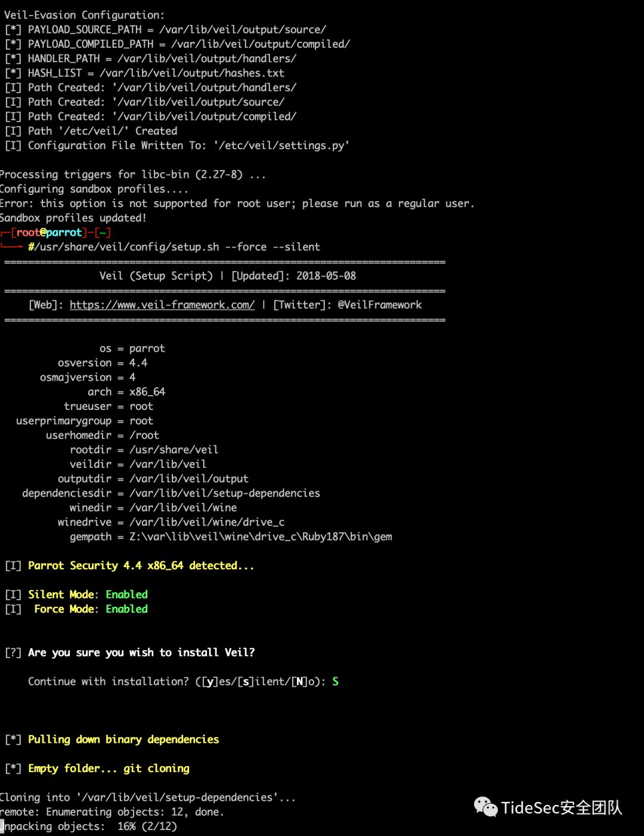Select the PAYLOAD_SOURCE_PATH configuration line

(165, 29)
